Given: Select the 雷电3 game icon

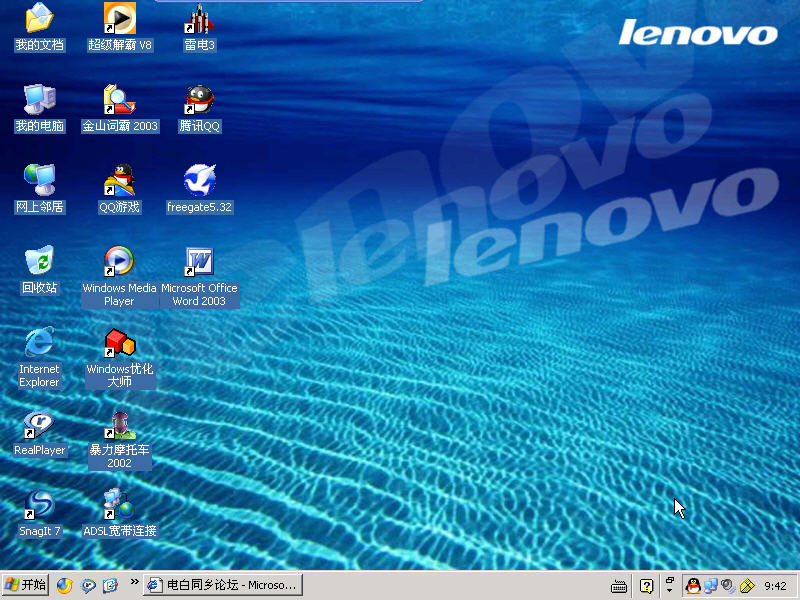Looking at the screenshot, I should pos(199,19).
